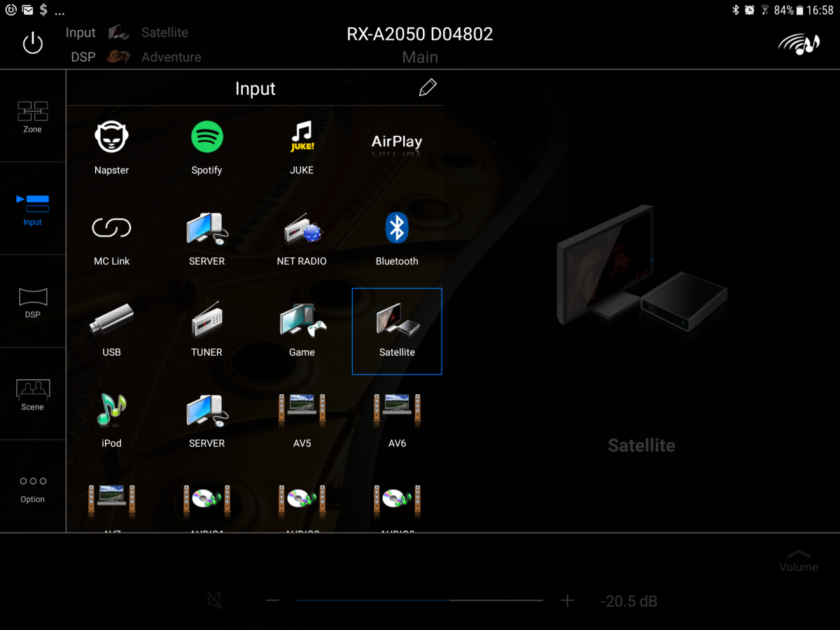
Task: Edit the input list with pencil icon
Action: (x=428, y=87)
